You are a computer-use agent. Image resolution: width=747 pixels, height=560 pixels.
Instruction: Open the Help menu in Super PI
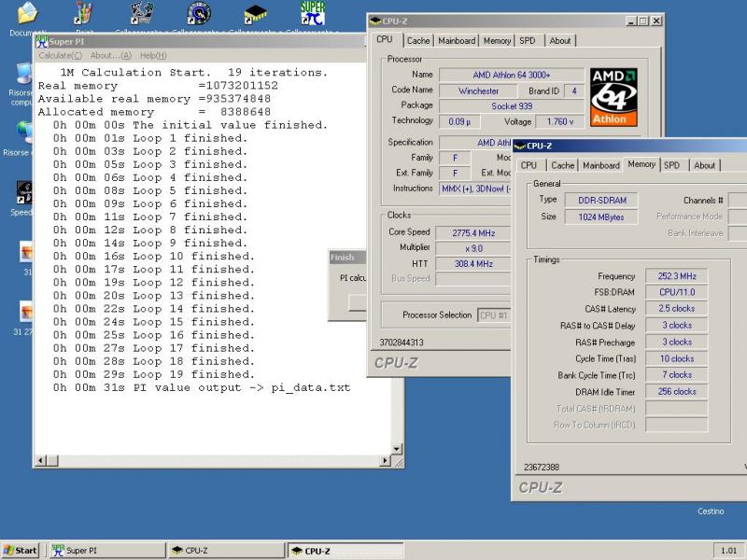pyautogui.click(x=153, y=56)
